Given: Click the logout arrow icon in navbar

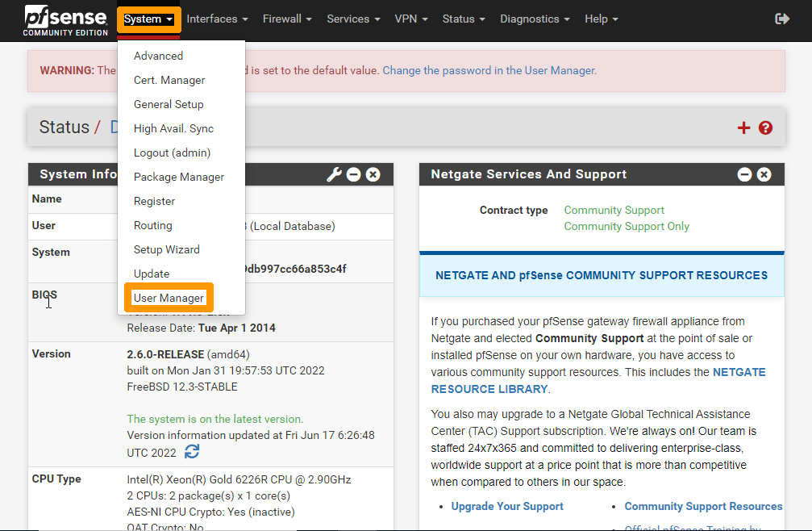Looking at the screenshot, I should tap(781, 19).
